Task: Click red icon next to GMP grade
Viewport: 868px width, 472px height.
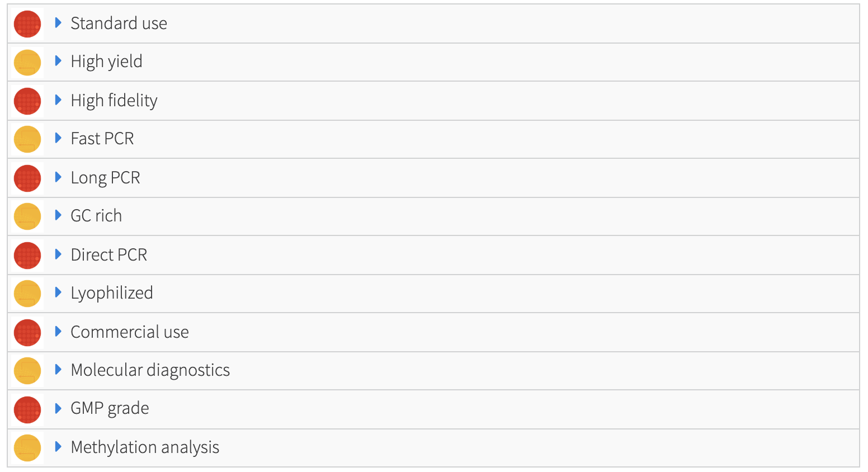Action: [x=27, y=410]
